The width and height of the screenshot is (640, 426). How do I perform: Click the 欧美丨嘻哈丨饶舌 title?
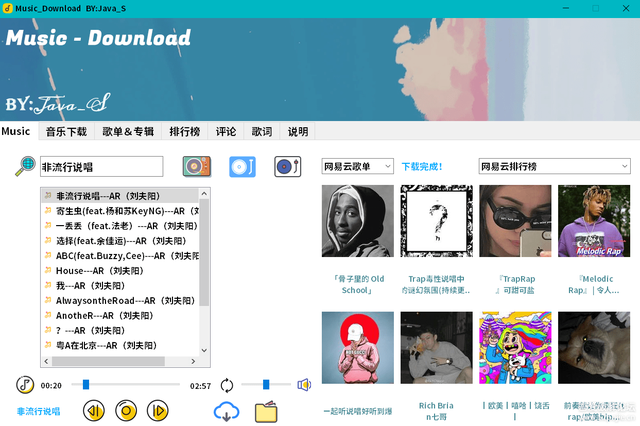coord(516,411)
